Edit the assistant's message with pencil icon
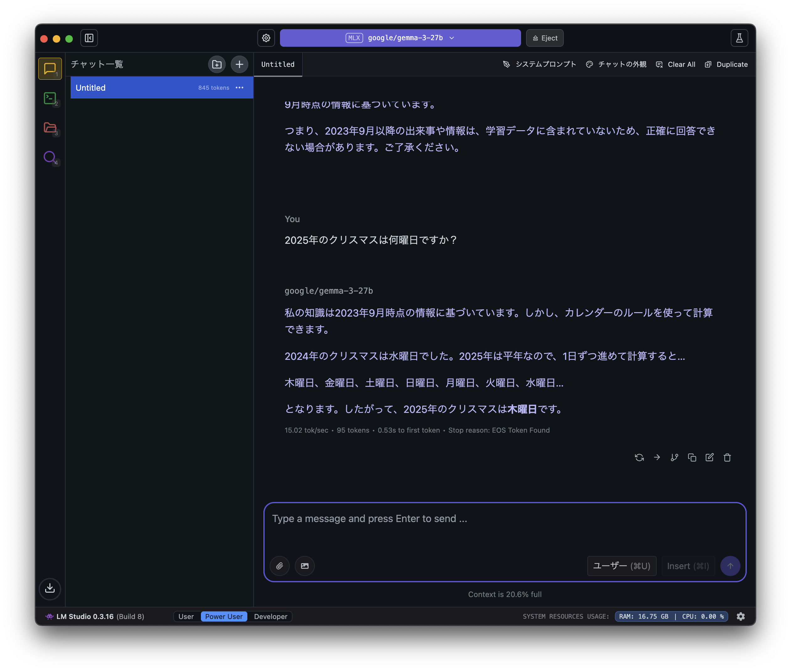Screen dimensions: 791x672 coord(709,457)
